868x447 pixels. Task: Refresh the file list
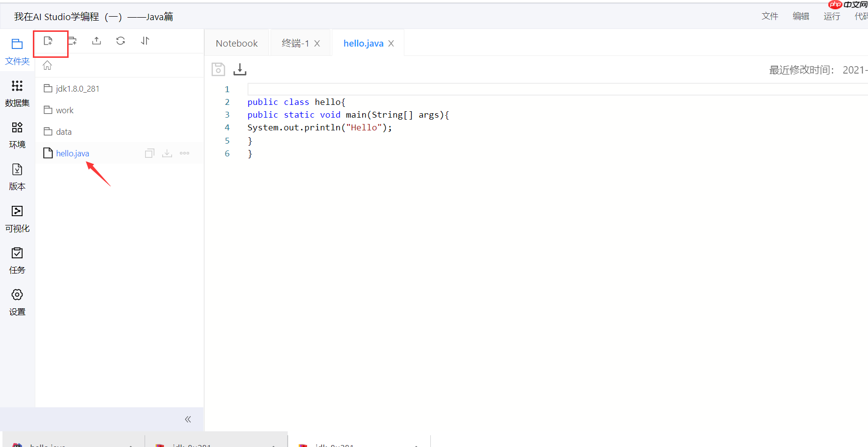tap(120, 41)
